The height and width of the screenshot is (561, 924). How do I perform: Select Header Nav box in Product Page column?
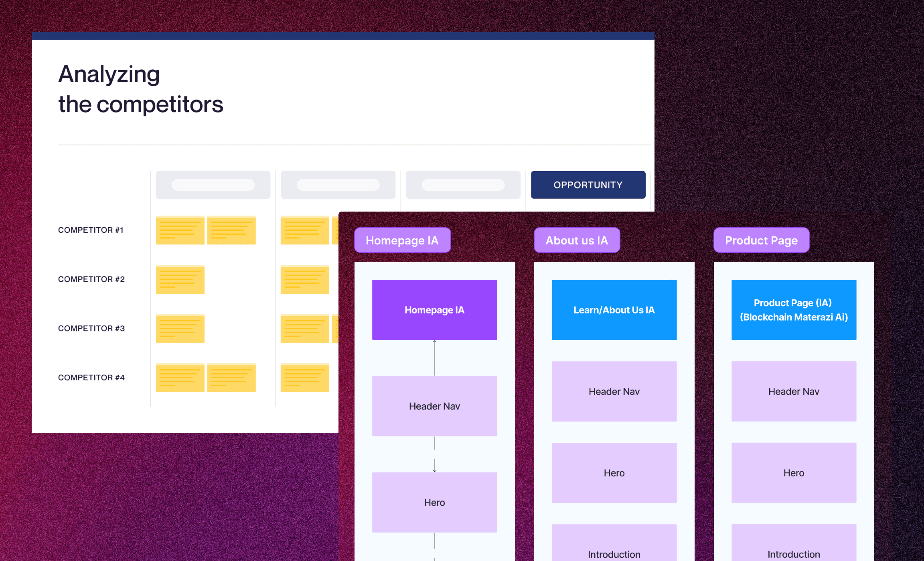pyautogui.click(x=794, y=391)
